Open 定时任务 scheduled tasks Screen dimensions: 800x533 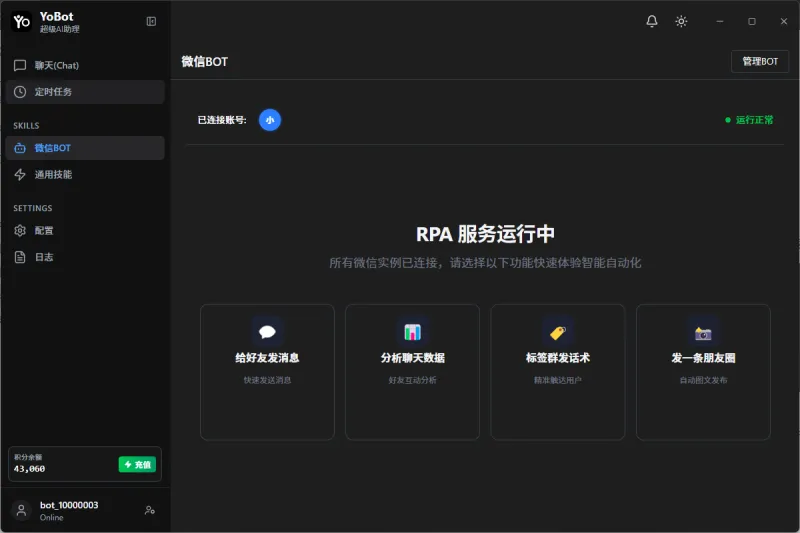85,92
